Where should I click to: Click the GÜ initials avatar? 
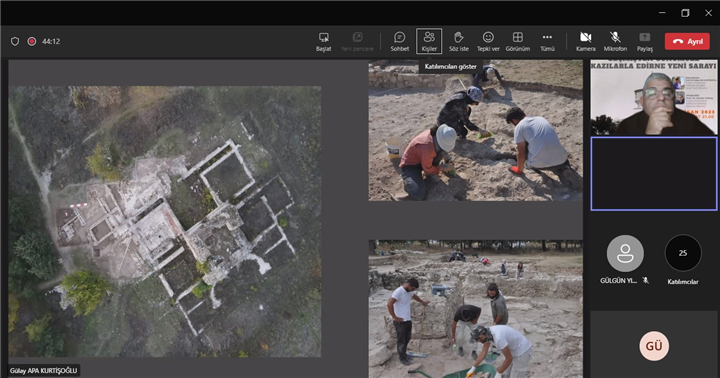654,346
